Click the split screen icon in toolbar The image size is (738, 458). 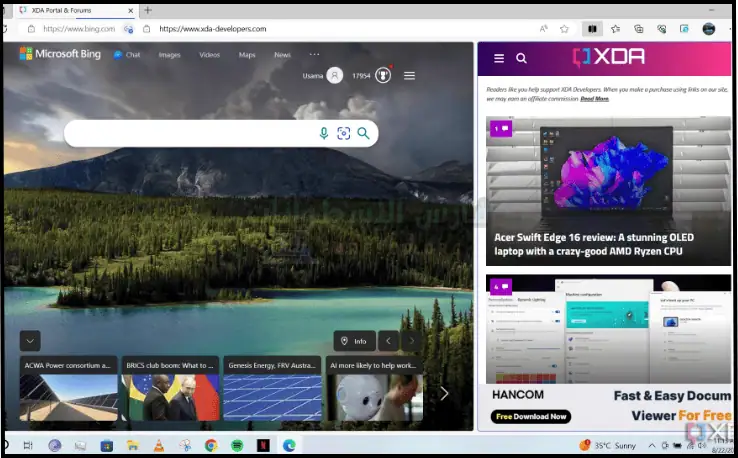point(592,29)
